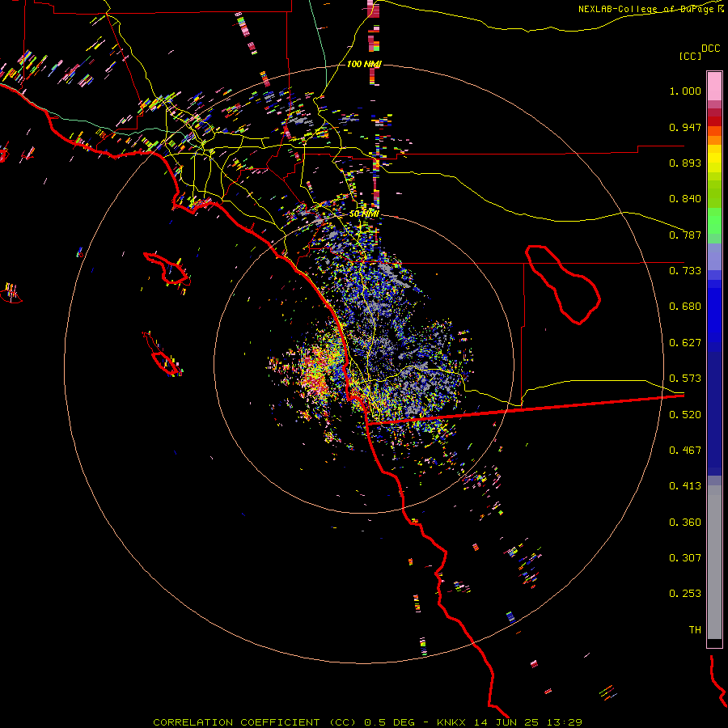Click the TH threshold label

click(x=695, y=630)
